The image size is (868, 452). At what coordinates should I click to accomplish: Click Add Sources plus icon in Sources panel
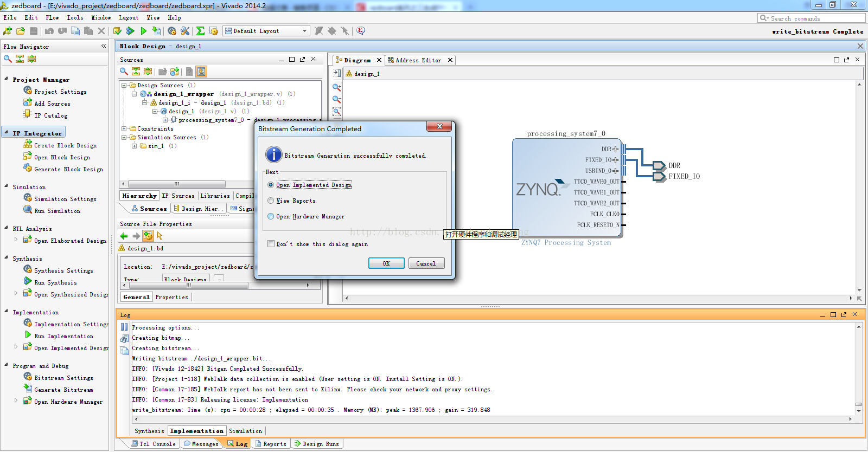pos(174,71)
